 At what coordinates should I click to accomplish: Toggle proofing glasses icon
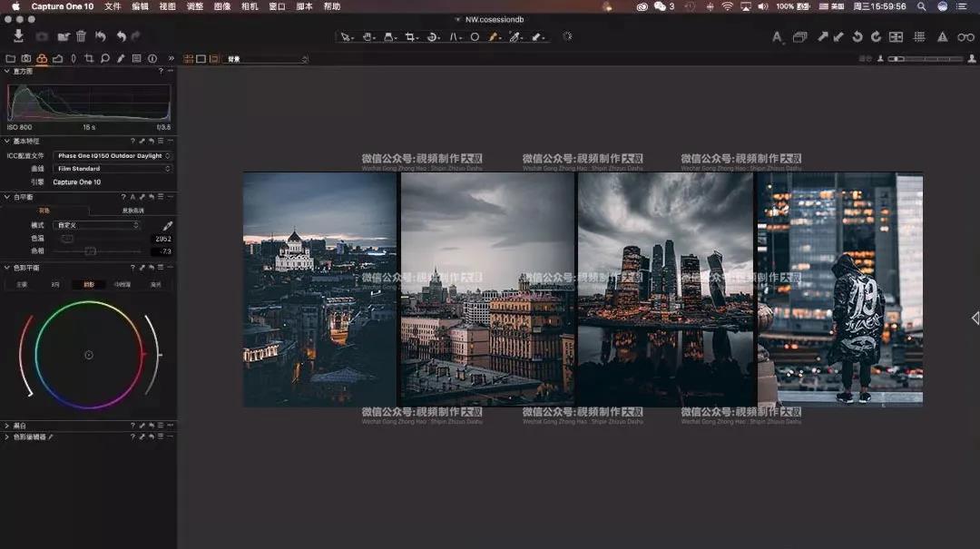tap(965, 37)
